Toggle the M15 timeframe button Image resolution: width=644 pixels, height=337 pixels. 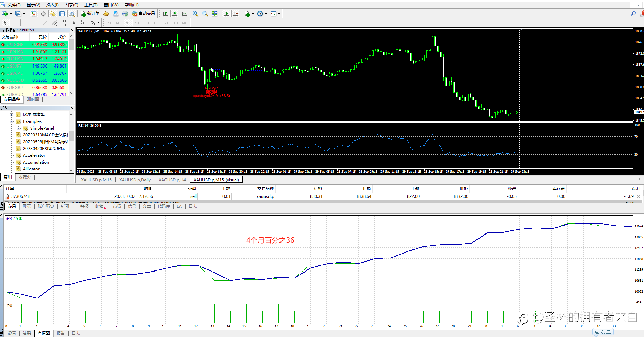(x=128, y=23)
